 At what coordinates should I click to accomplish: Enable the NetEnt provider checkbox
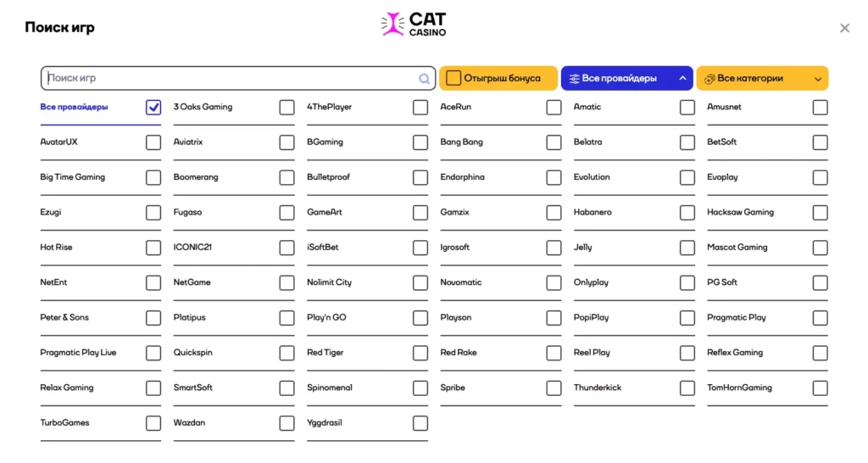[153, 282]
